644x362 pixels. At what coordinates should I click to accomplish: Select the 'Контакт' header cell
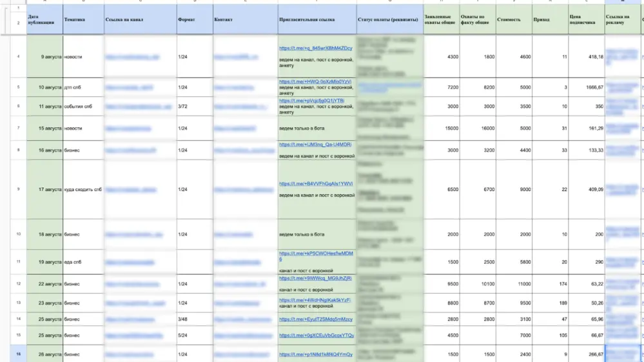[x=246, y=19]
